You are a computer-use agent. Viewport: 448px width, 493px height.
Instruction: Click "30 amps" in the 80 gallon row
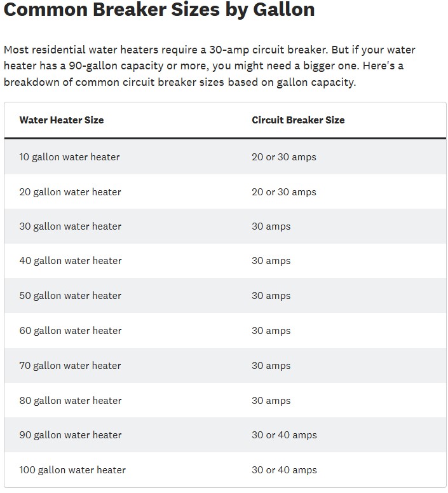coord(271,401)
